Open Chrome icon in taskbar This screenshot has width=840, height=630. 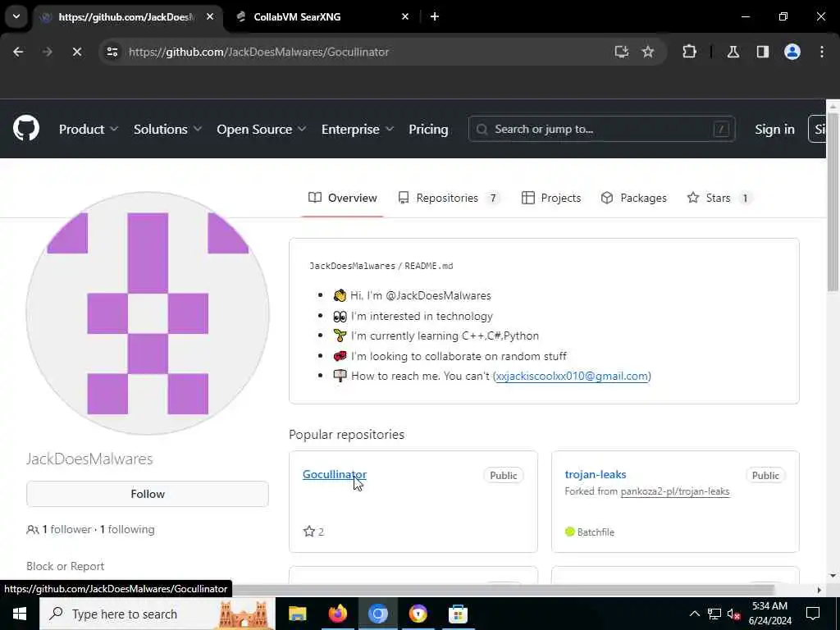click(377, 614)
